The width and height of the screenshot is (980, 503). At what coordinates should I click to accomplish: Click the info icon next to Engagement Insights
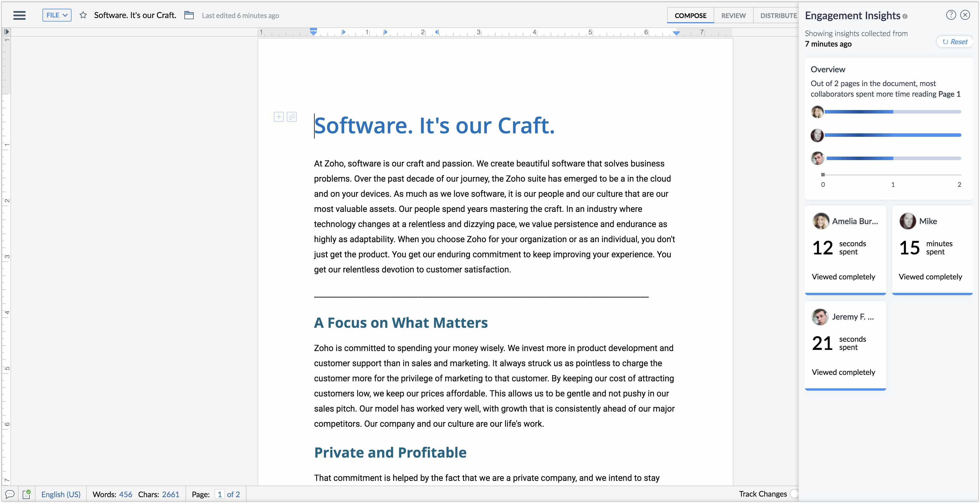click(x=905, y=16)
